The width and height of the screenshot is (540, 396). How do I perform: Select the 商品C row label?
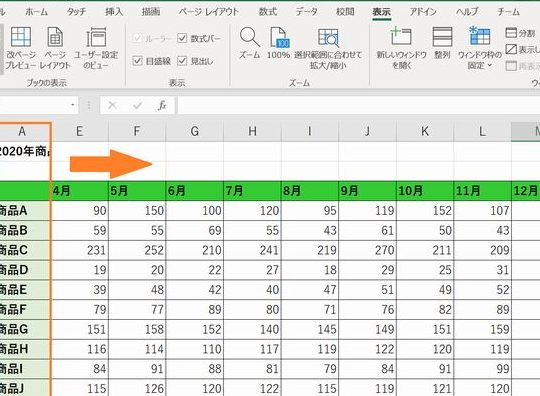[25, 250]
